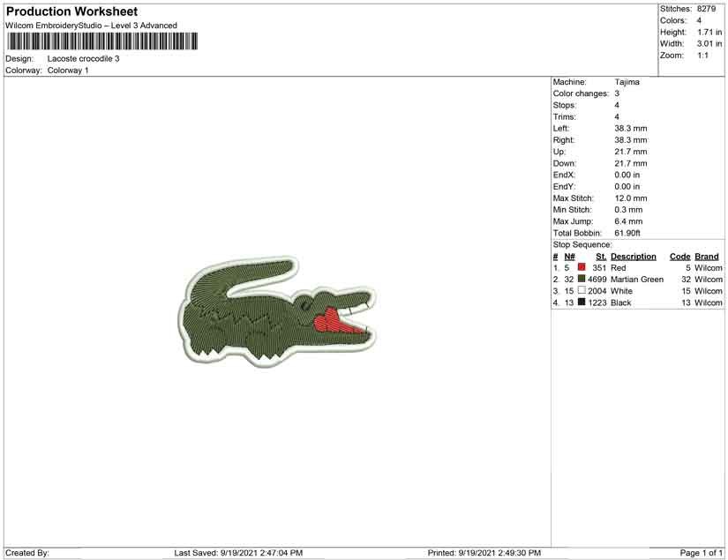Screen dimensions: 728x560
Task: Click the white thread color swatch
Action: coord(582,290)
